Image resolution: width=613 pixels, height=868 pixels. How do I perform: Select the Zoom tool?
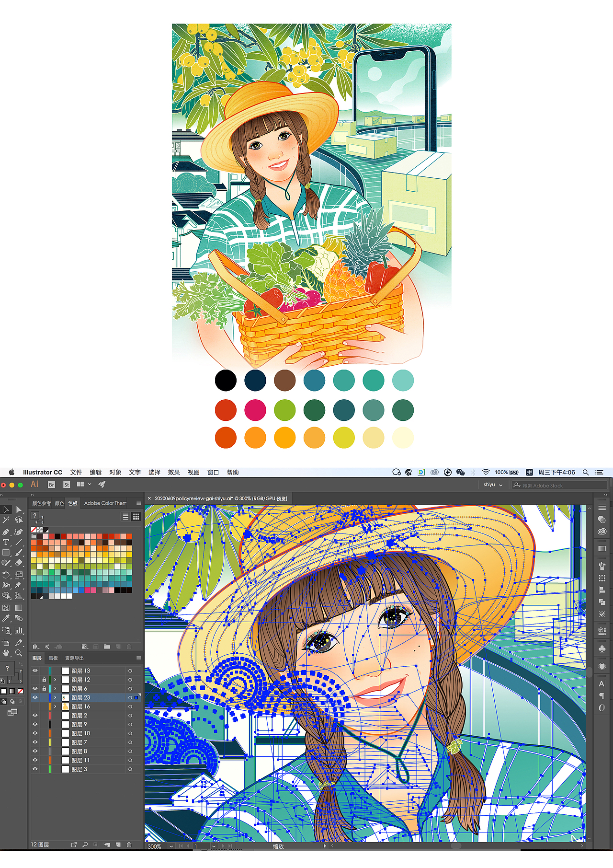[x=19, y=653]
